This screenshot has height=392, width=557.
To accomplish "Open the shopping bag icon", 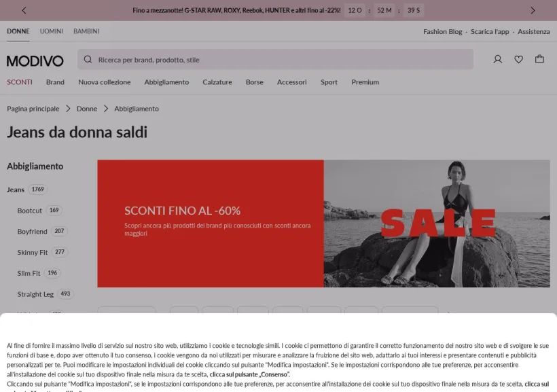I will [539, 59].
